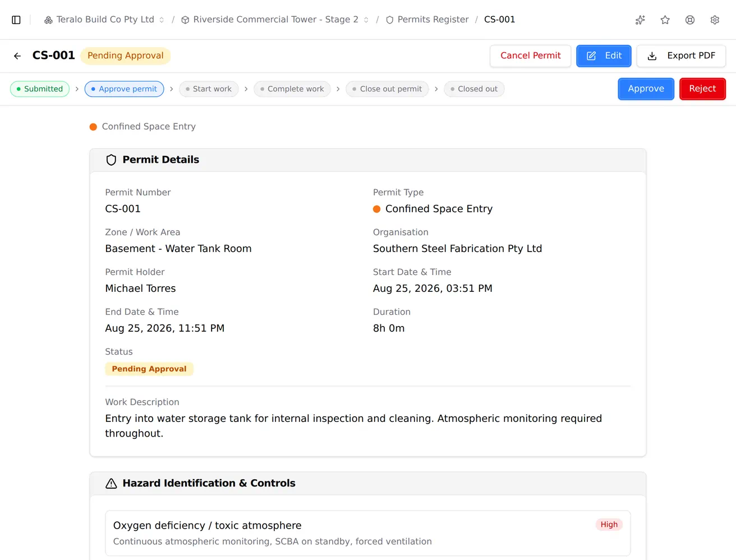Click the CS-001 breadcrumb item
This screenshot has height=560, width=736.
pos(499,20)
